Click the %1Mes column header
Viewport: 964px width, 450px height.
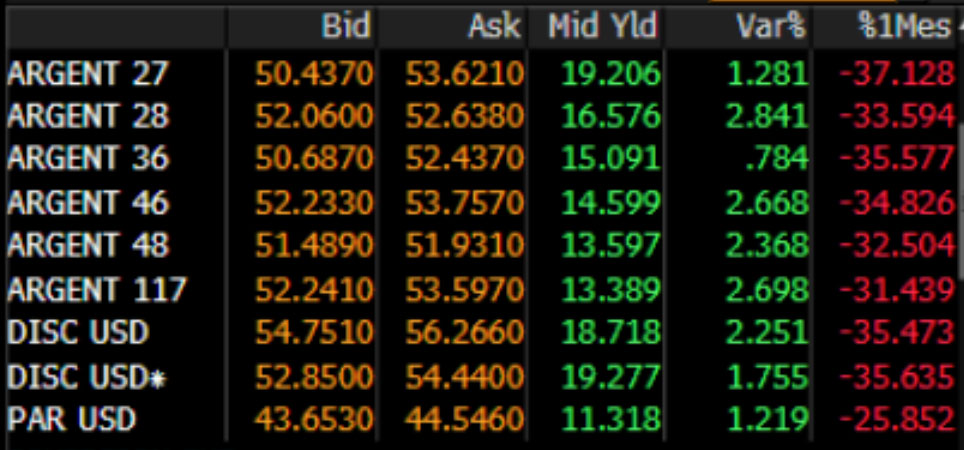pyautogui.click(x=902, y=27)
